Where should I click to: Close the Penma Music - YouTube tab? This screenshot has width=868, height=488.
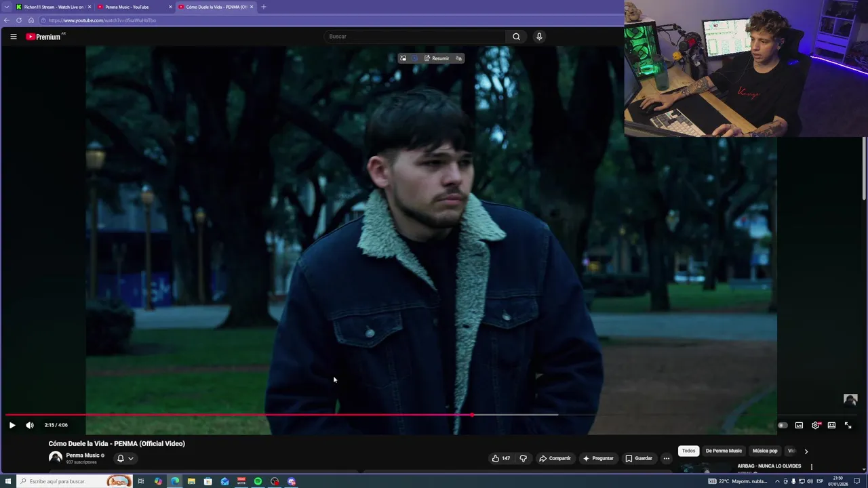(x=170, y=7)
